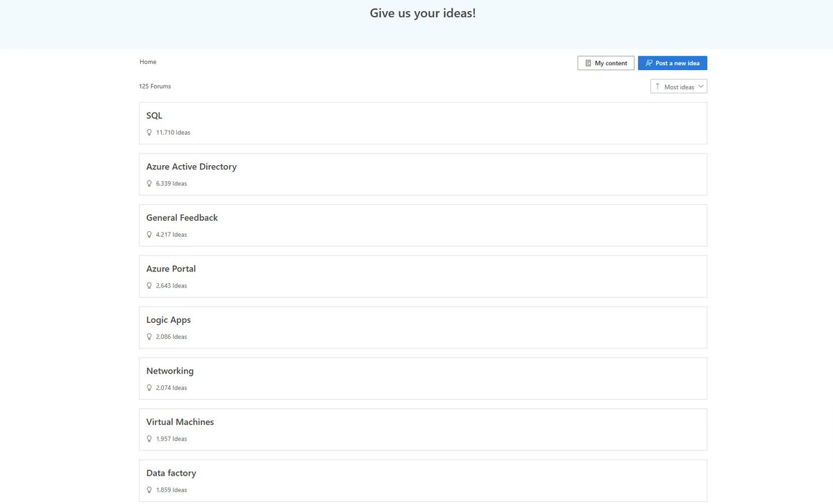This screenshot has width=833, height=504.
Task: Click the lightbulb icon under Logic Apps
Action: coord(149,337)
